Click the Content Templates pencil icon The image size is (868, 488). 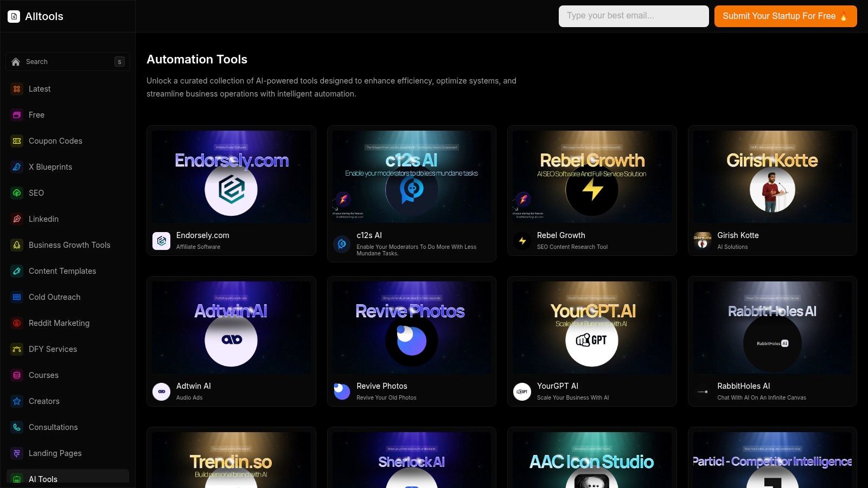click(x=17, y=271)
